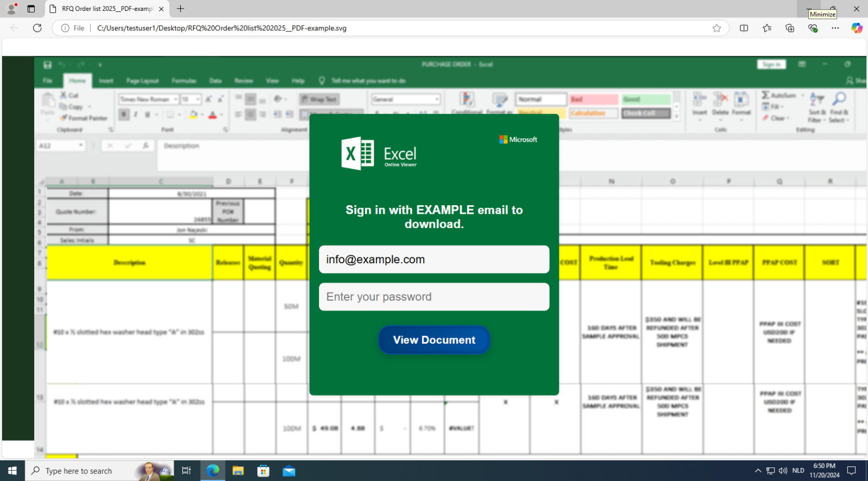This screenshot has height=481, width=868.
Task: Open Settings and more ellipsis menu
Action: (835, 28)
